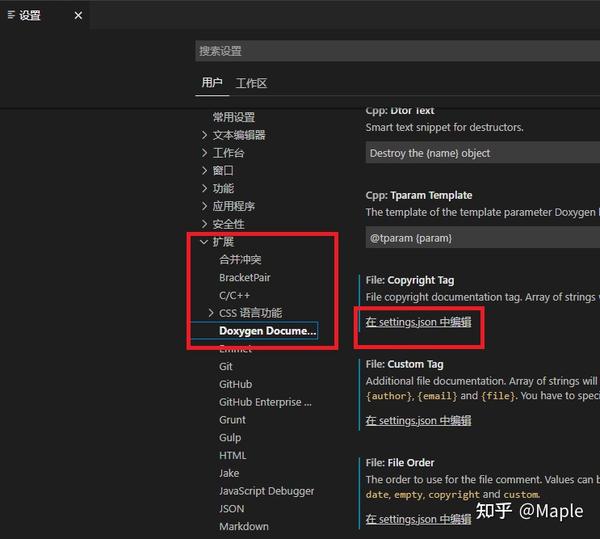Select 应用程序 in settings tree
Screen dimensions: 600x539
point(234,206)
